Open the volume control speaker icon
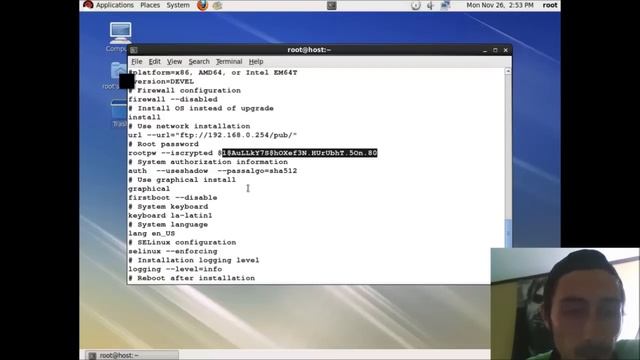 (430, 5)
